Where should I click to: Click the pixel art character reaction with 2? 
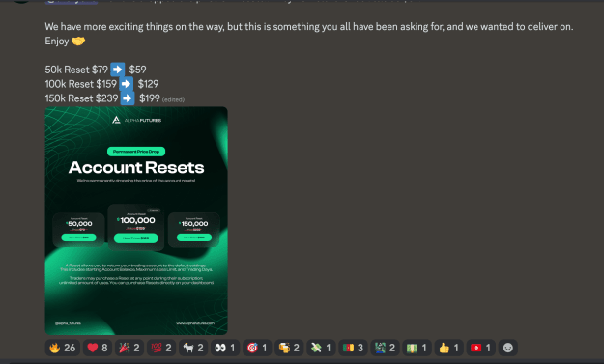coord(386,348)
